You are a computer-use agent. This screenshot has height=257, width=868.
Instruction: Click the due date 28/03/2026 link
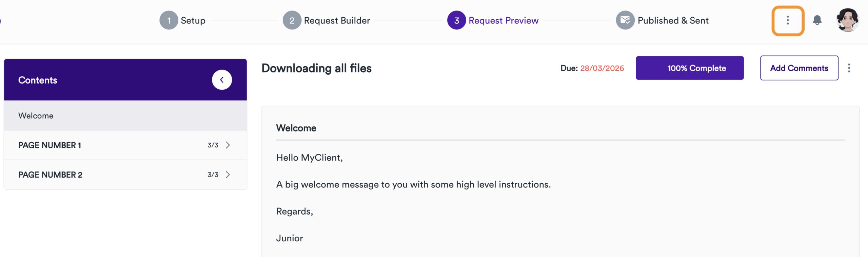point(603,68)
